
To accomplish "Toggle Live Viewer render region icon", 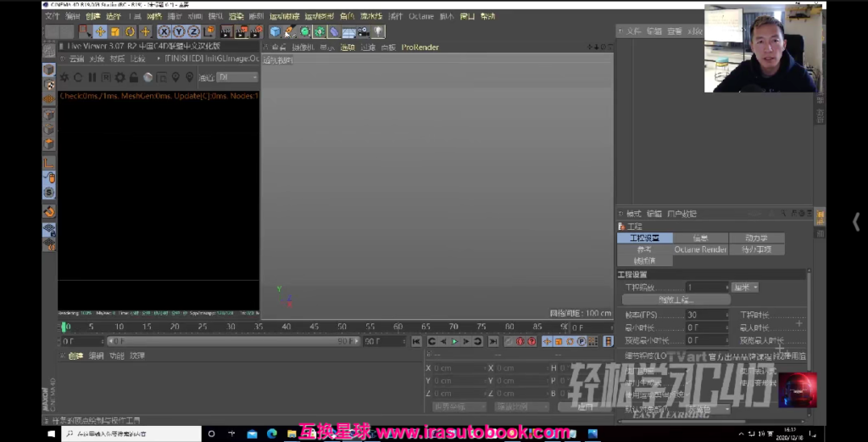I will point(162,77).
